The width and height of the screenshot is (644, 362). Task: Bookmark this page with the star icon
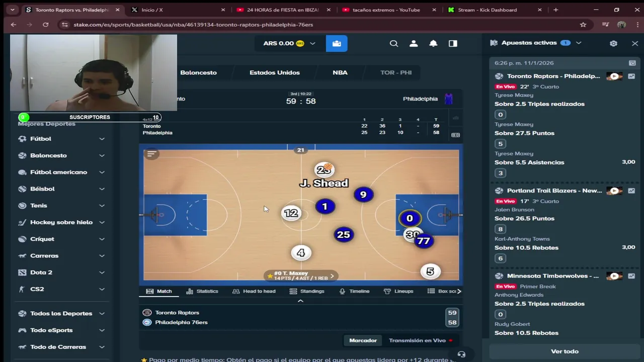click(583, 25)
